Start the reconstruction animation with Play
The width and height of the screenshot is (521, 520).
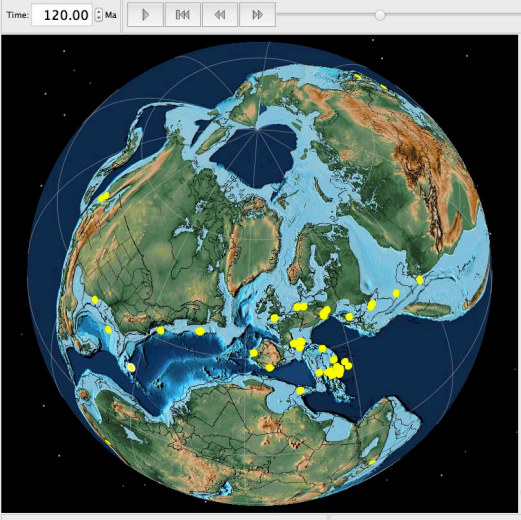[x=145, y=15]
